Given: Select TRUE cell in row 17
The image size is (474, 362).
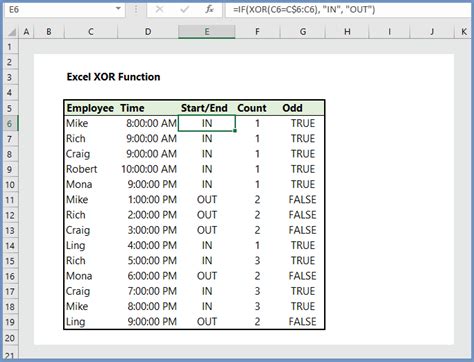Looking at the screenshot, I should point(303,291).
